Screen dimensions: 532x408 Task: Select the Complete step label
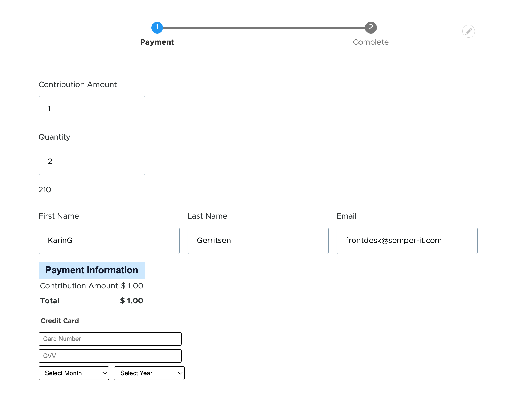(x=370, y=42)
